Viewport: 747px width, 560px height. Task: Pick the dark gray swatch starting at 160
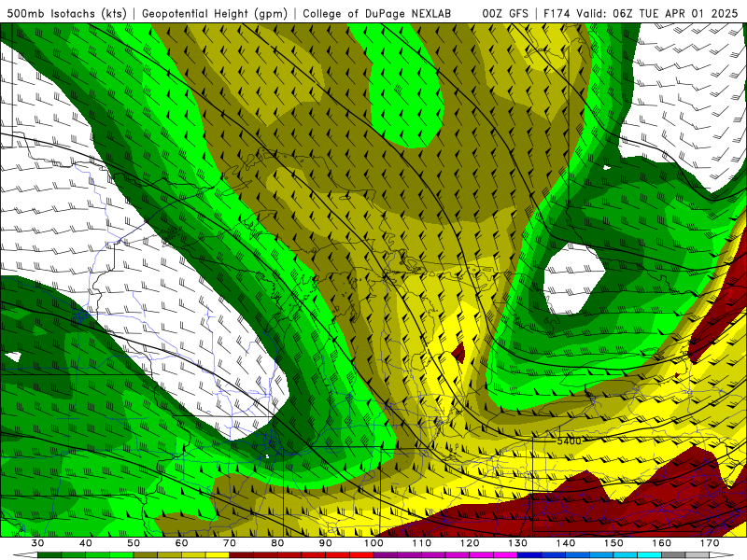click(x=673, y=555)
